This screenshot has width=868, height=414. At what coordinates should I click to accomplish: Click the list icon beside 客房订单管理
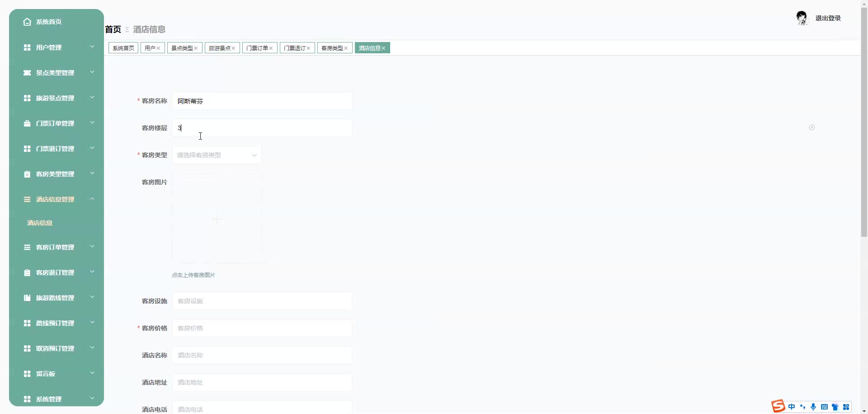click(x=27, y=247)
